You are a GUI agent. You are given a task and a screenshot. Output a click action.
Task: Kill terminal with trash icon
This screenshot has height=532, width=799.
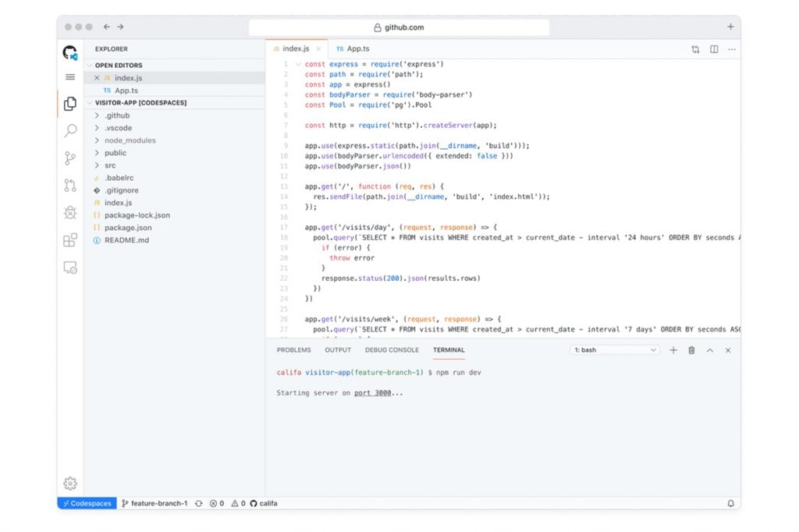pos(691,350)
